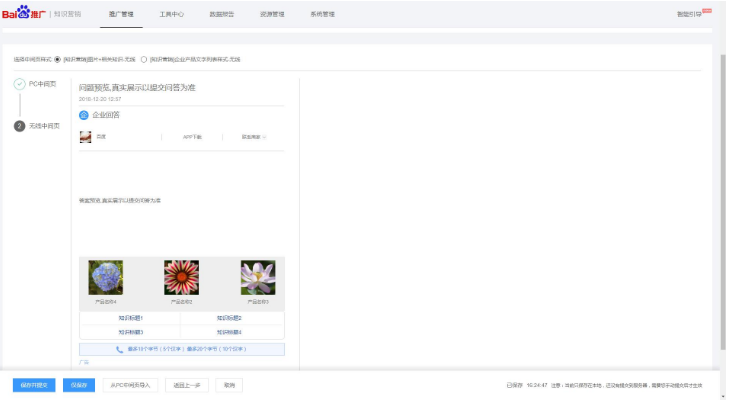Click the vertical page scrollbar
This screenshot has width=733, height=401.
725,200
